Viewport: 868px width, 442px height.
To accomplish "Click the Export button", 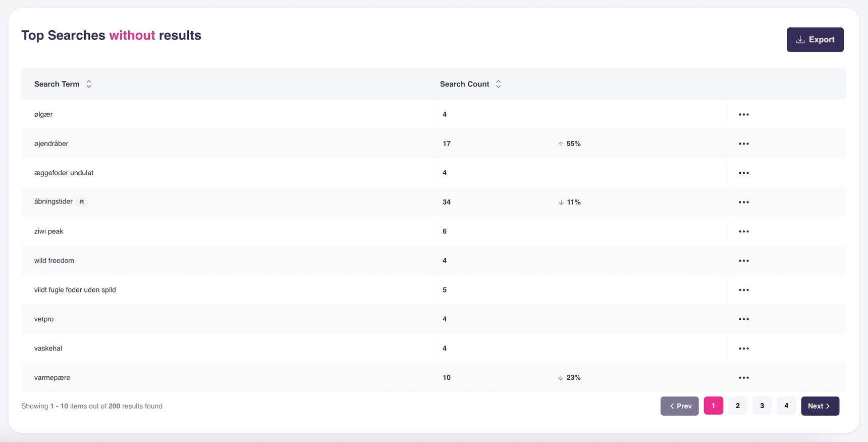I will [x=815, y=40].
